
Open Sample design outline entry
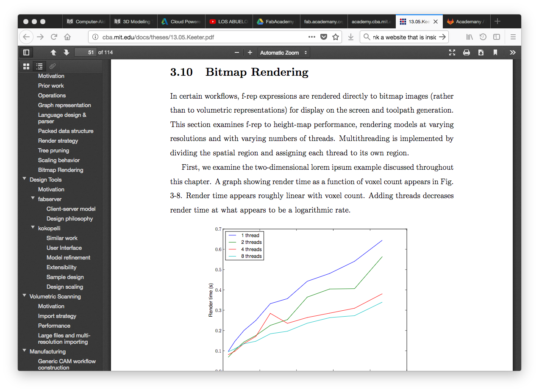(x=65, y=277)
